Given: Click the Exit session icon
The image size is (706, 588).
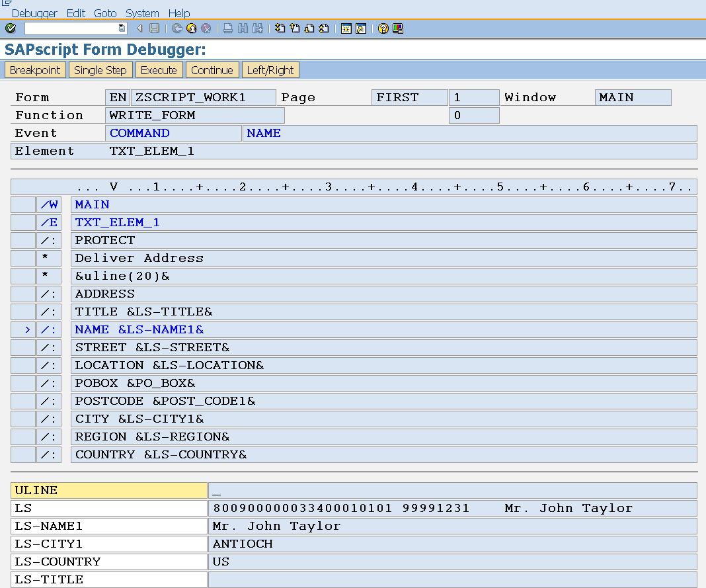Looking at the screenshot, I should coord(191,28).
